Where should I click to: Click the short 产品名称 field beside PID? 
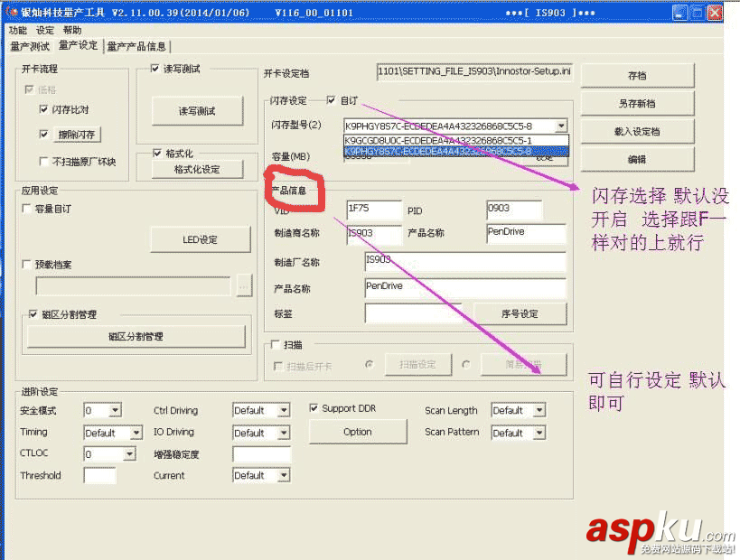(526, 234)
